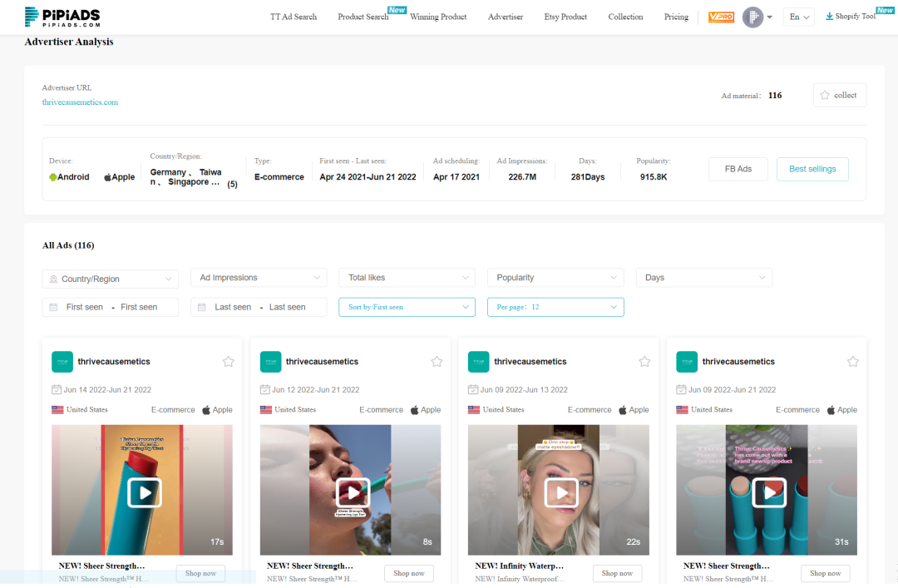The height and width of the screenshot is (588, 898).
Task: Click the FB Ads button
Action: click(x=738, y=169)
